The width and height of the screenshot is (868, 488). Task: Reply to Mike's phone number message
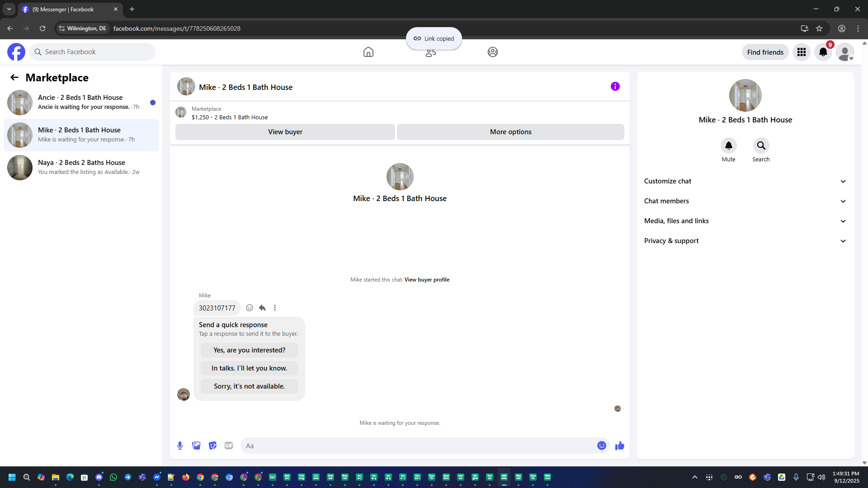coord(262,308)
